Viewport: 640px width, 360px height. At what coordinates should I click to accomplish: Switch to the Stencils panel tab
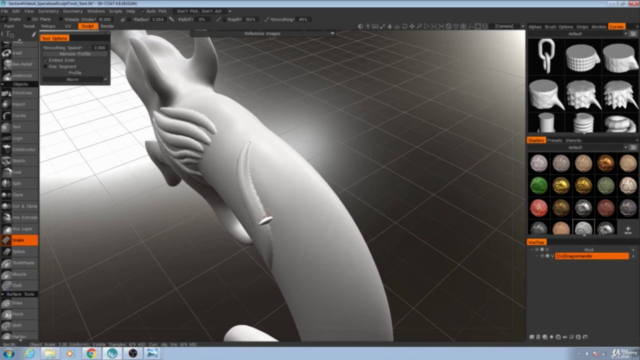point(573,140)
